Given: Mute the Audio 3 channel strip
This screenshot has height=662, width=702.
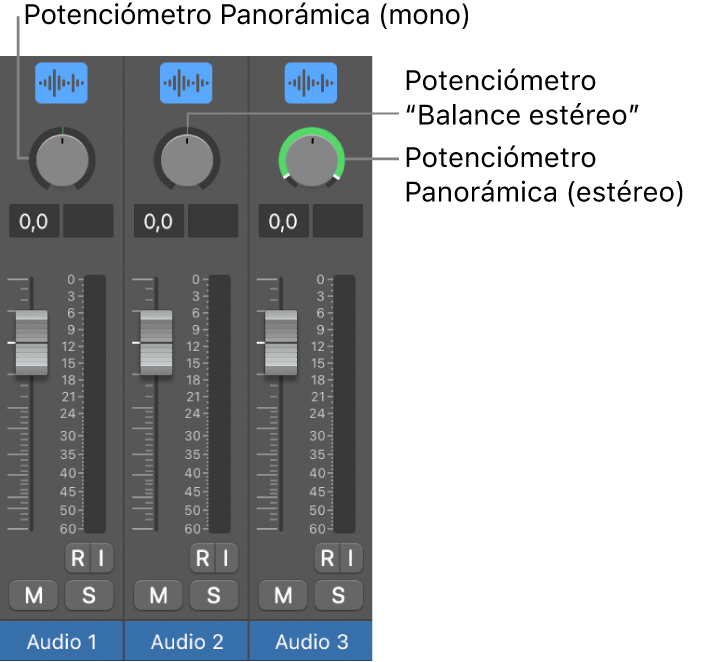Looking at the screenshot, I should [x=283, y=596].
